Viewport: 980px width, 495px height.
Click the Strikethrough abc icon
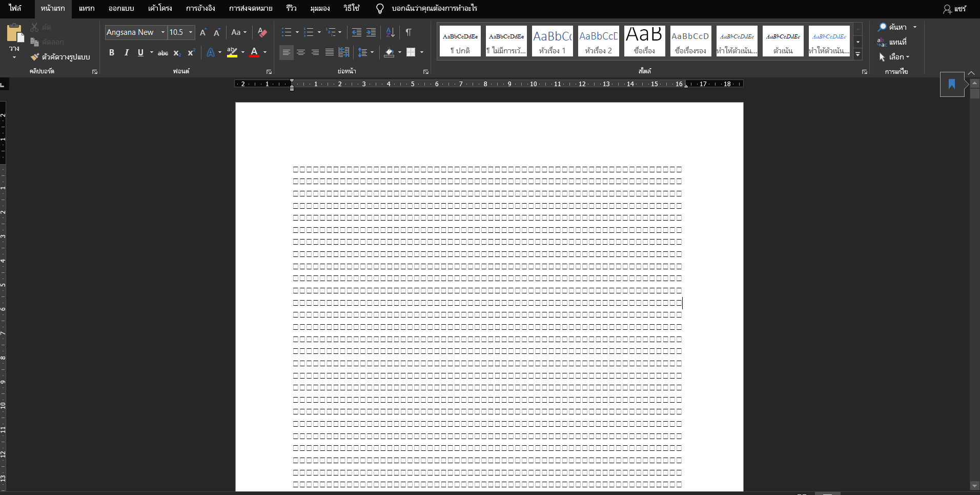tap(163, 53)
